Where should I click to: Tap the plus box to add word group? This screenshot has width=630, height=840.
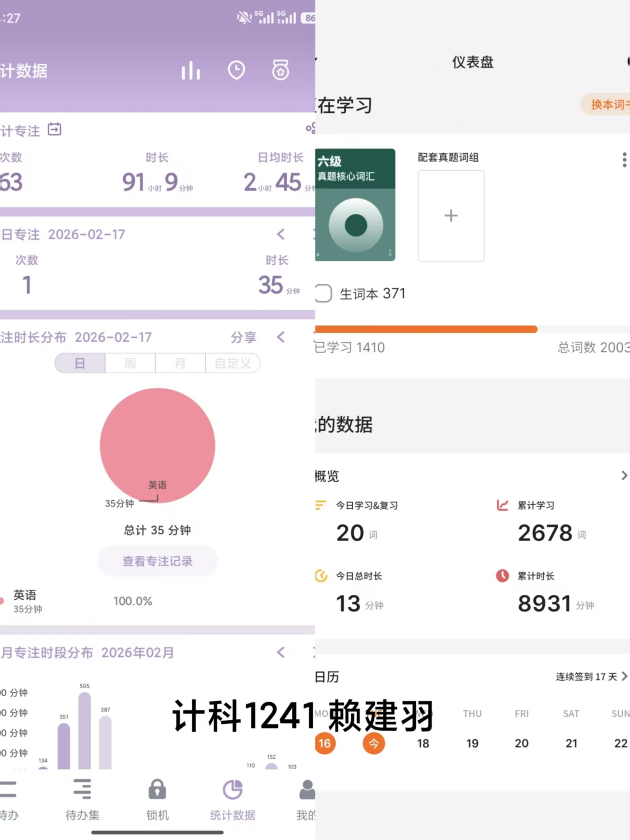(451, 216)
